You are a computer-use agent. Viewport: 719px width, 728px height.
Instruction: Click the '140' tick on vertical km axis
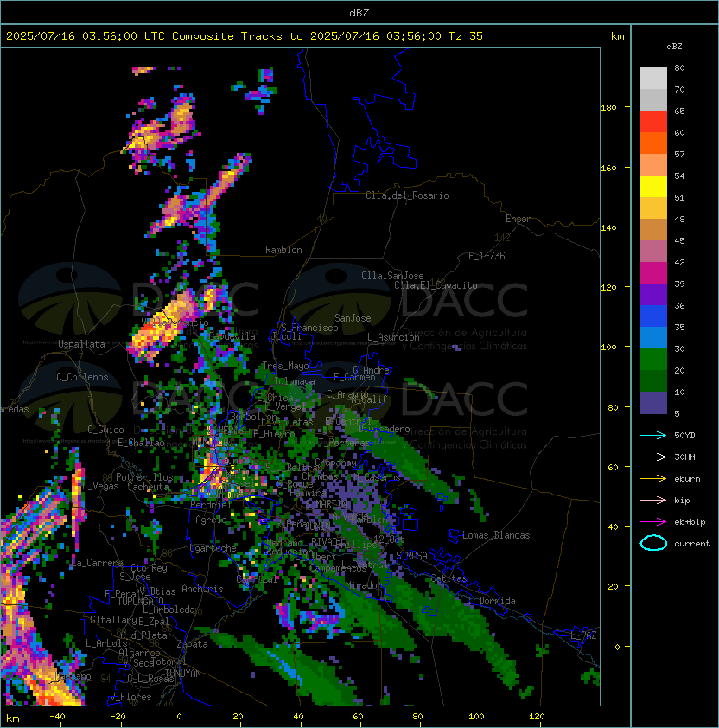click(x=608, y=227)
